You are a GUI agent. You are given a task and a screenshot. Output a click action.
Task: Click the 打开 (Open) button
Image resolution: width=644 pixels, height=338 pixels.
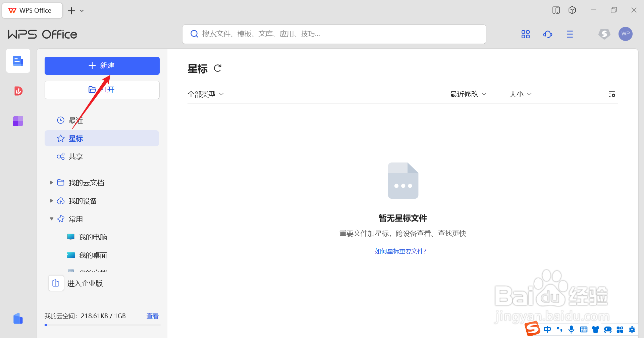pyautogui.click(x=102, y=90)
